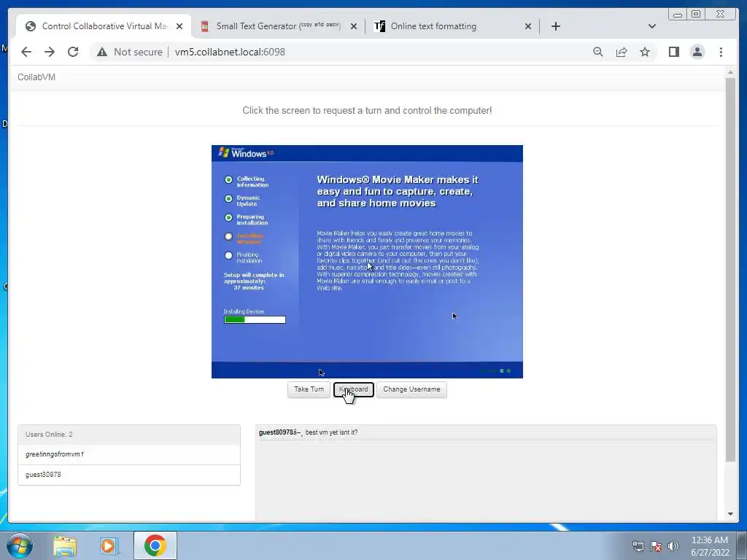Bookmark this page with the star icon
This screenshot has width=747, height=560.
[645, 52]
